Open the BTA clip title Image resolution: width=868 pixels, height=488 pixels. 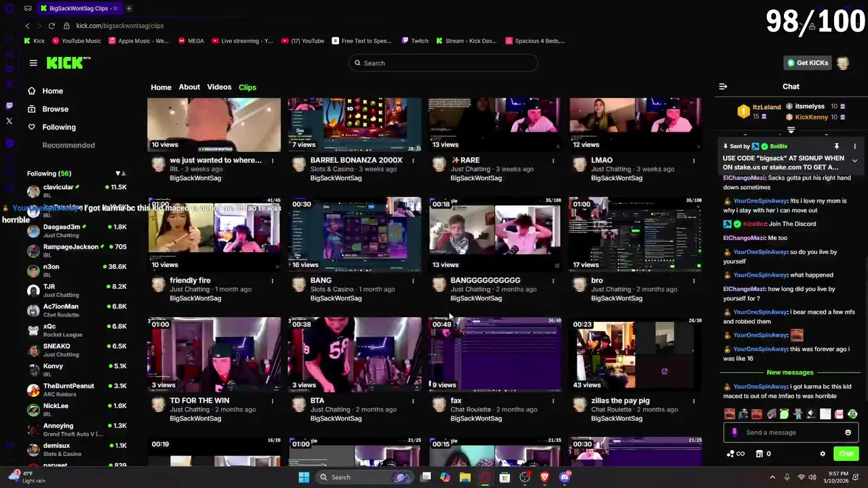317,401
